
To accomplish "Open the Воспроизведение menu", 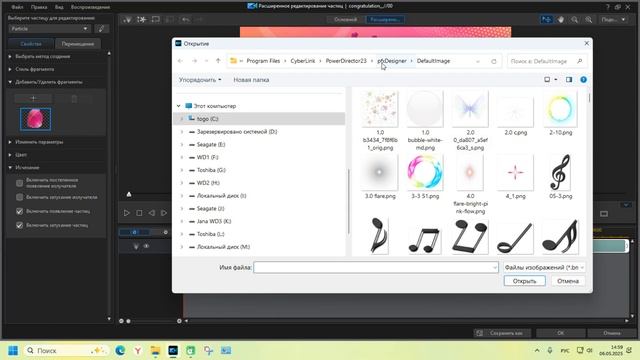I will [x=90, y=7].
